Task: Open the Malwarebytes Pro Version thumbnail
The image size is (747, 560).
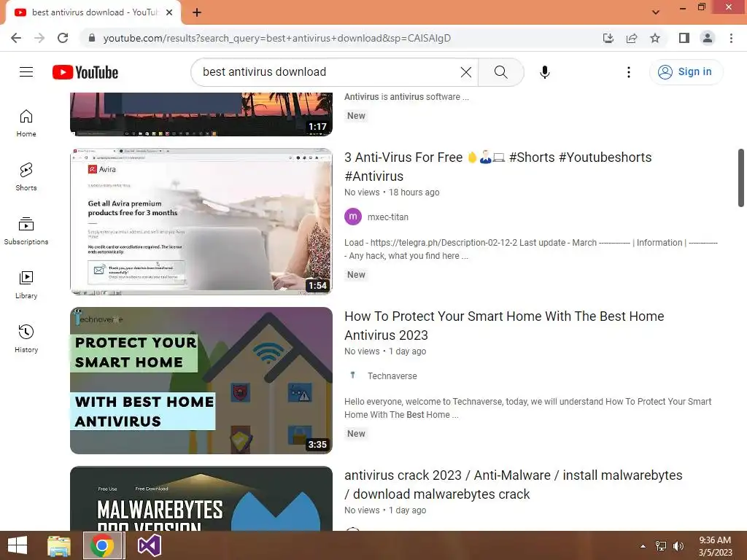Action: [x=201, y=498]
